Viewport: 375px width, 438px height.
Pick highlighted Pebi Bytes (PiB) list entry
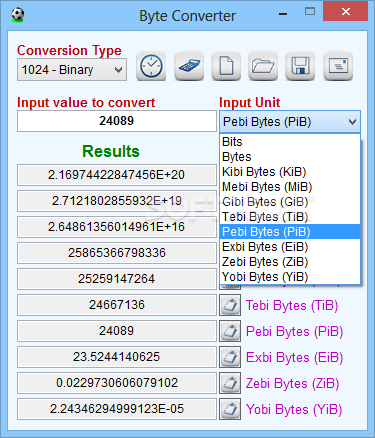tap(290, 232)
